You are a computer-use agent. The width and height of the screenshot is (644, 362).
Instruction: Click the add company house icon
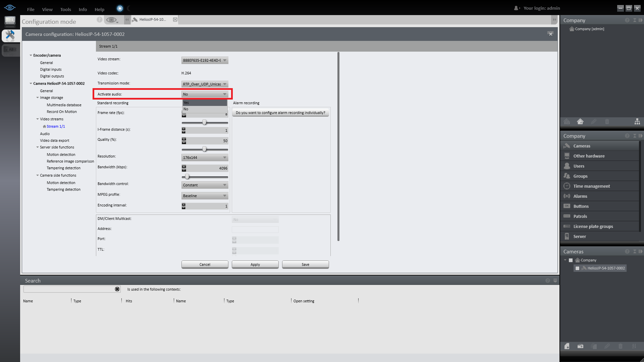pos(580,122)
